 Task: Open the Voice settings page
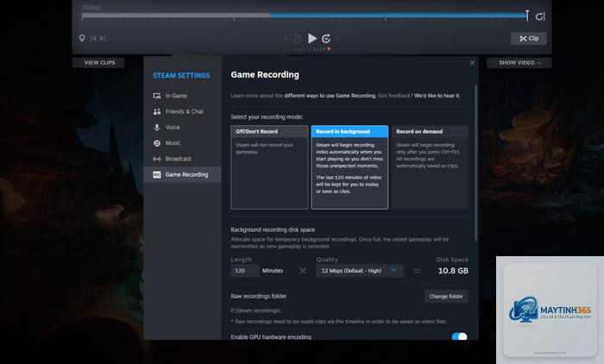tap(182, 127)
